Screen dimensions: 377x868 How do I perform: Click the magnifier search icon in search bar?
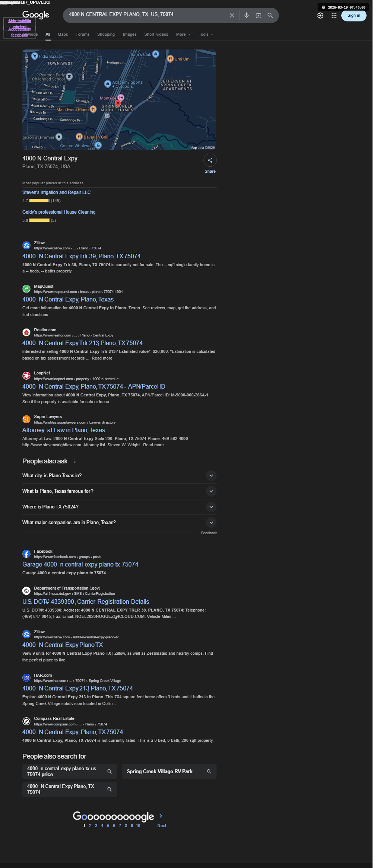point(270,15)
